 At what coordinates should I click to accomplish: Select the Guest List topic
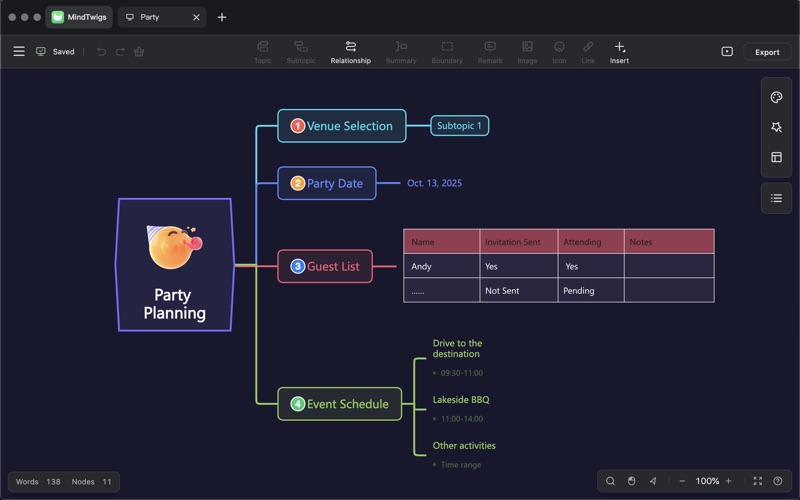tap(325, 266)
